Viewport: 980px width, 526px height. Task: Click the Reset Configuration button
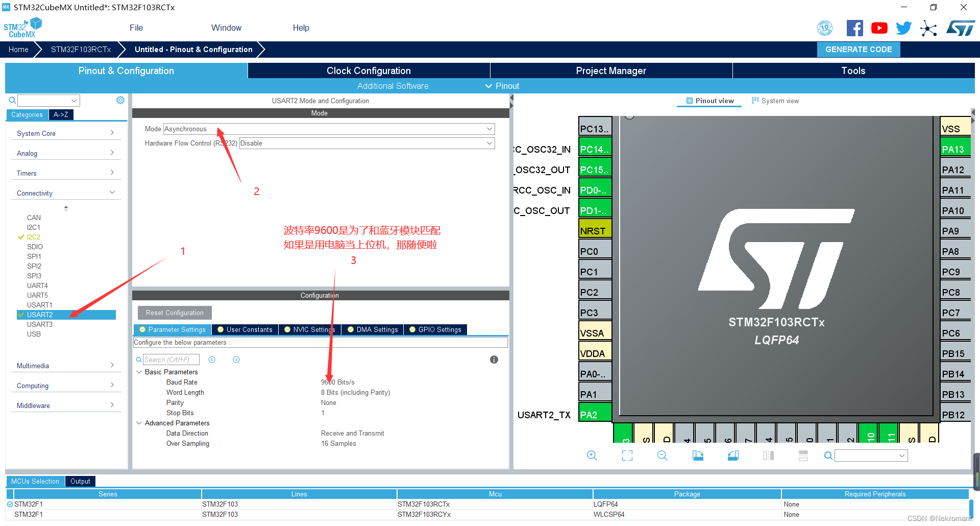175,313
